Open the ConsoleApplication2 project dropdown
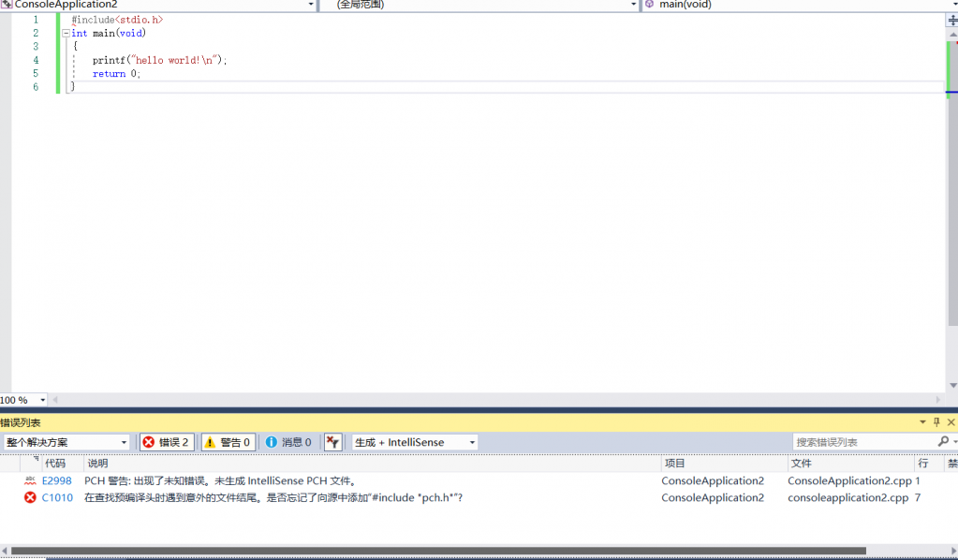This screenshot has height=560, width=958. (x=311, y=5)
